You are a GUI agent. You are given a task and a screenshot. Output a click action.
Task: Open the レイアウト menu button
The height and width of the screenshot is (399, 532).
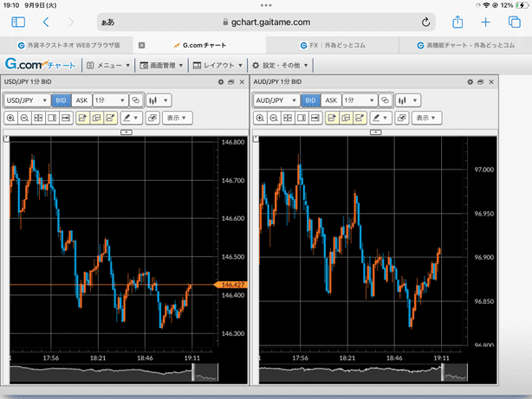pyautogui.click(x=217, y=65)
